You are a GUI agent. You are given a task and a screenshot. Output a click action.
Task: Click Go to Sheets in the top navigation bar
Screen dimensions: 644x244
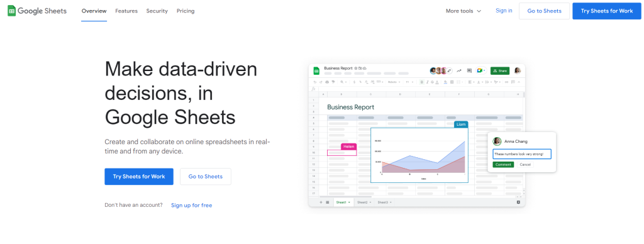(x=544, y=11)
